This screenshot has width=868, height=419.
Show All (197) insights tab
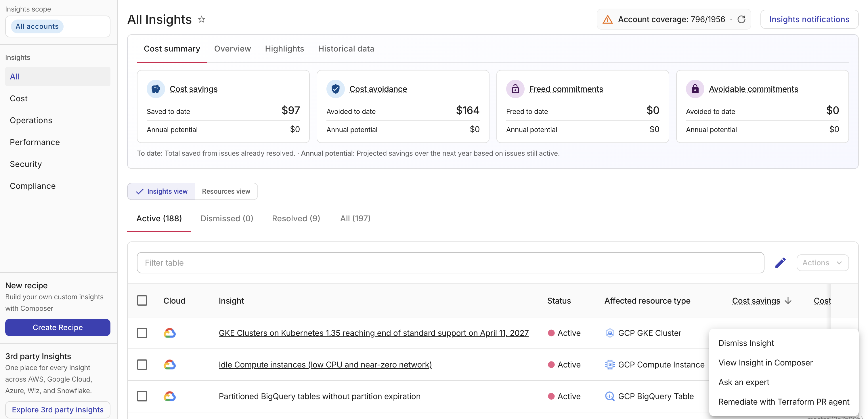point(355,218)
